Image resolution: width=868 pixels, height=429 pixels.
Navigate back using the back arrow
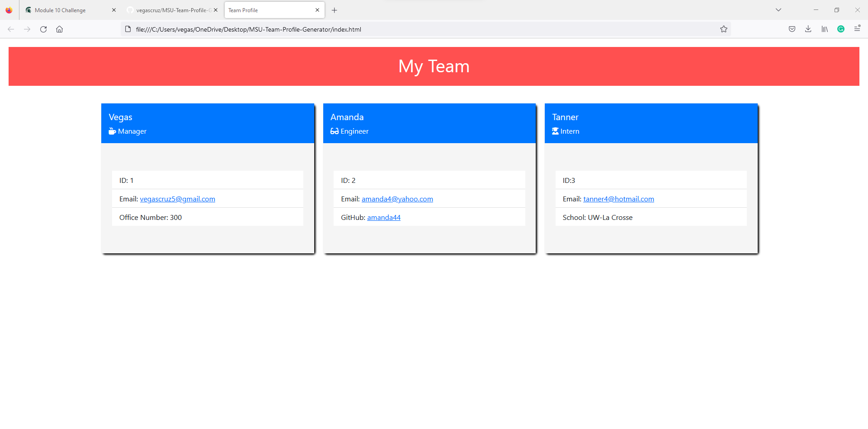pos(11,29)
